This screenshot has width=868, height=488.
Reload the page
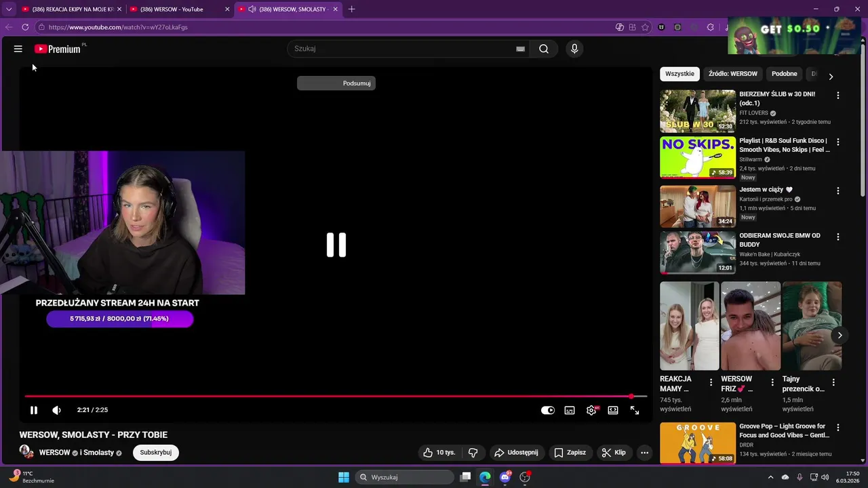tap(25, 27)
